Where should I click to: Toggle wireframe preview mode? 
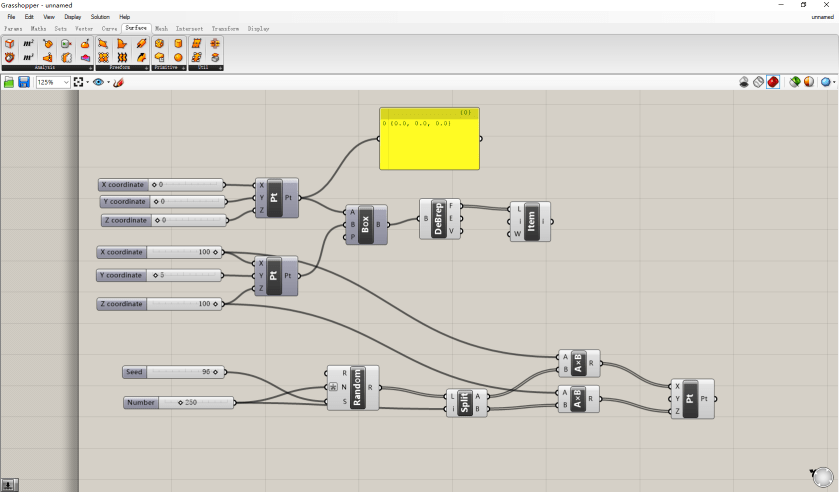tap(759, 82)
